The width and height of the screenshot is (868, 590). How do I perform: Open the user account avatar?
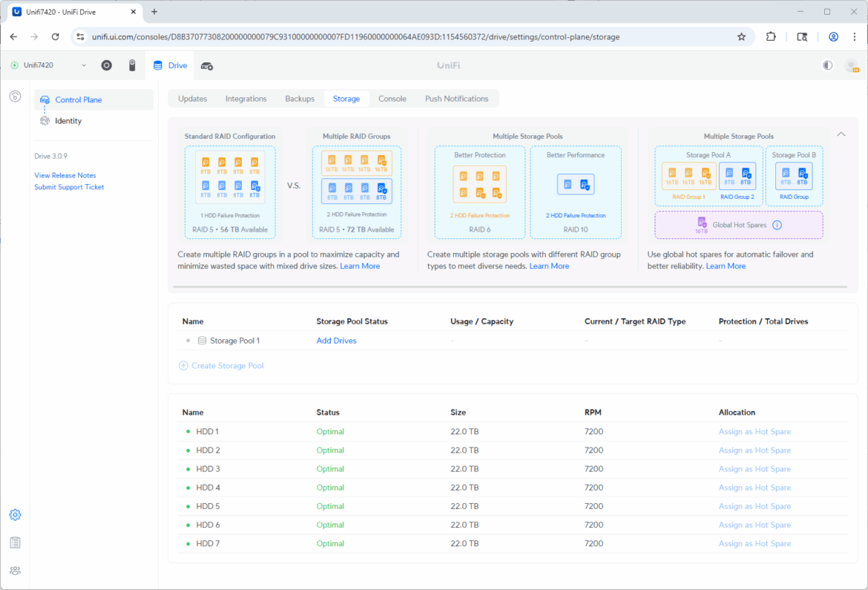click(851, 65)
